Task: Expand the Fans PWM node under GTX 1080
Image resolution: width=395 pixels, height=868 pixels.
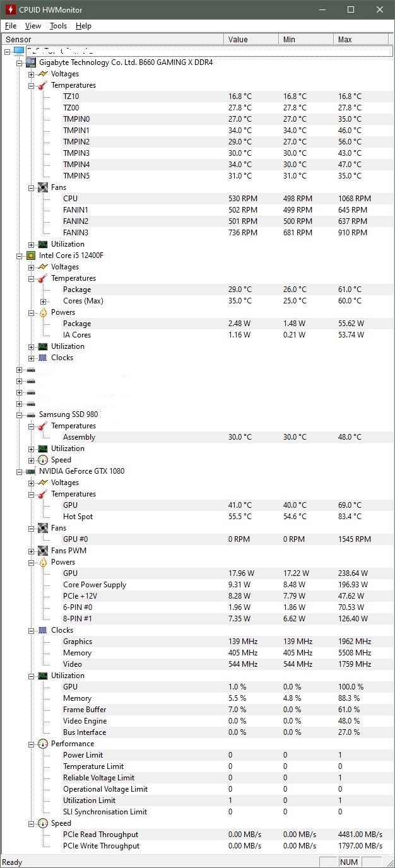Action: [31, 551]
